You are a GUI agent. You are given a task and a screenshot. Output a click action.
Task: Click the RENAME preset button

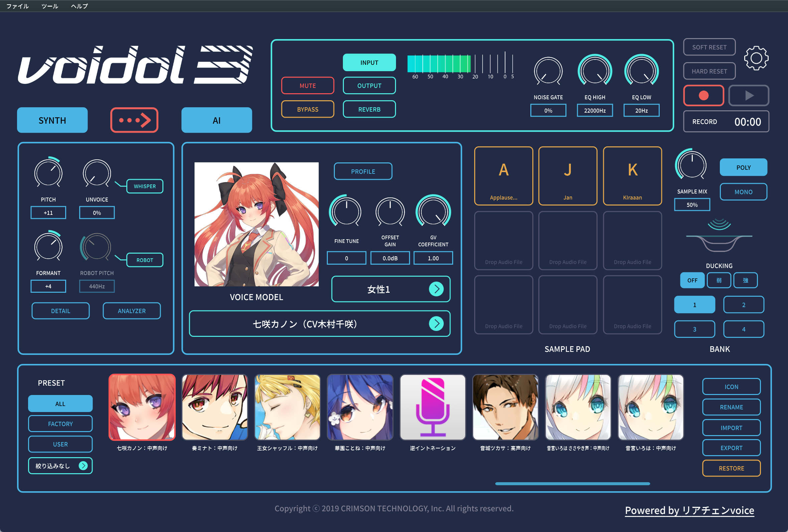732,407
